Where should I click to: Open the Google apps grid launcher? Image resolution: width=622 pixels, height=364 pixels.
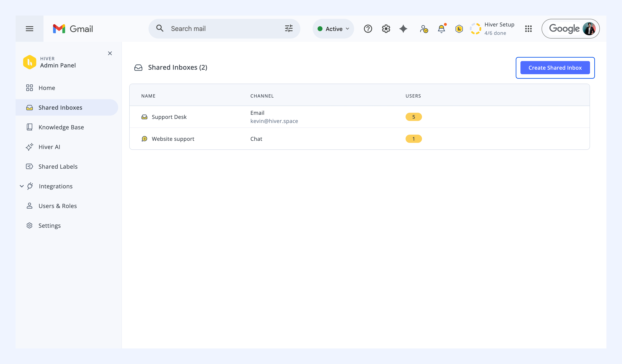coord(528,29)
